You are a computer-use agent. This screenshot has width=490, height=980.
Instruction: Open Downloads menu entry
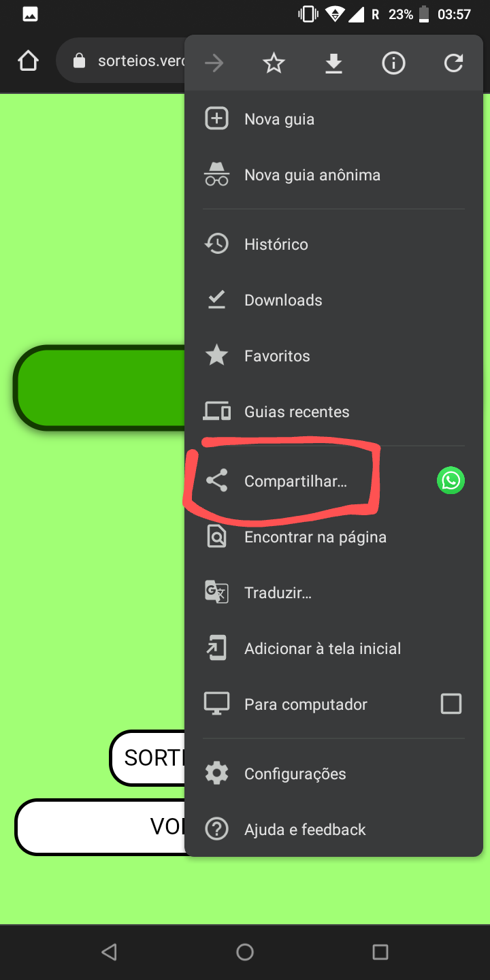(x=333, y=300)
